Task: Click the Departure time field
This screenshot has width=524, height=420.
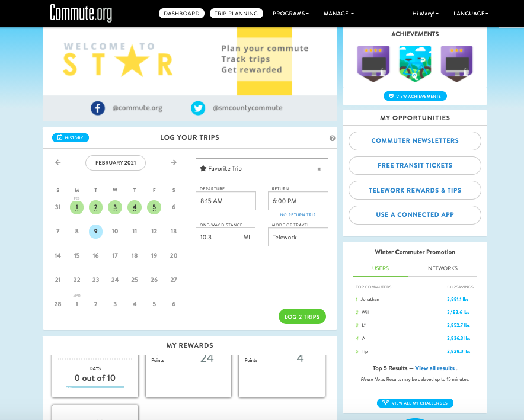Action: click(x=225, y=201)
